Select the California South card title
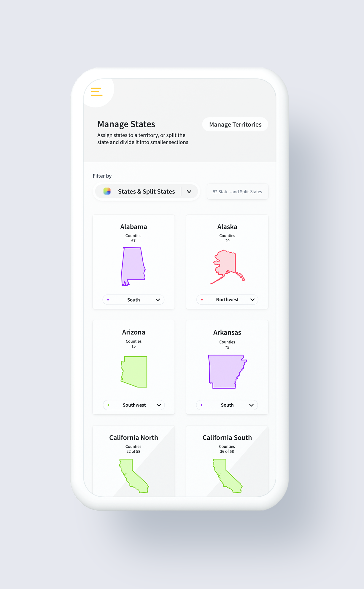The image size is (364, 589). 227,438
